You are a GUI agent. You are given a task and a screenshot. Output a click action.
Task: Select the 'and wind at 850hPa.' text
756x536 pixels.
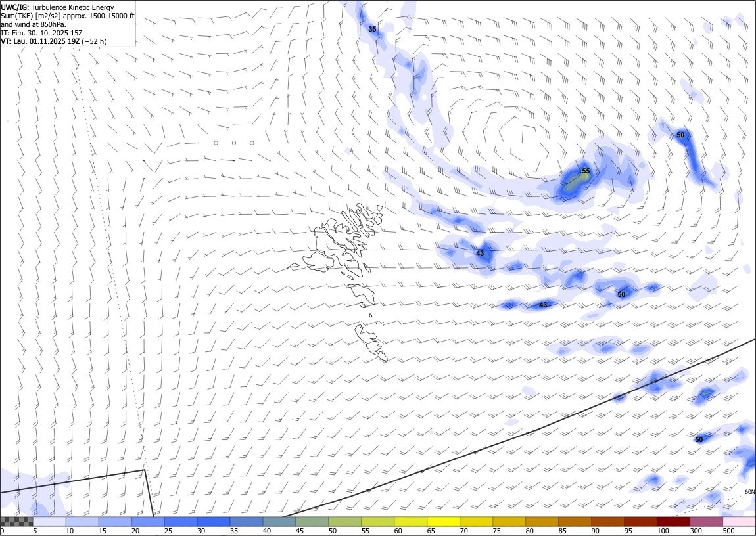click(x=34, y=24)
